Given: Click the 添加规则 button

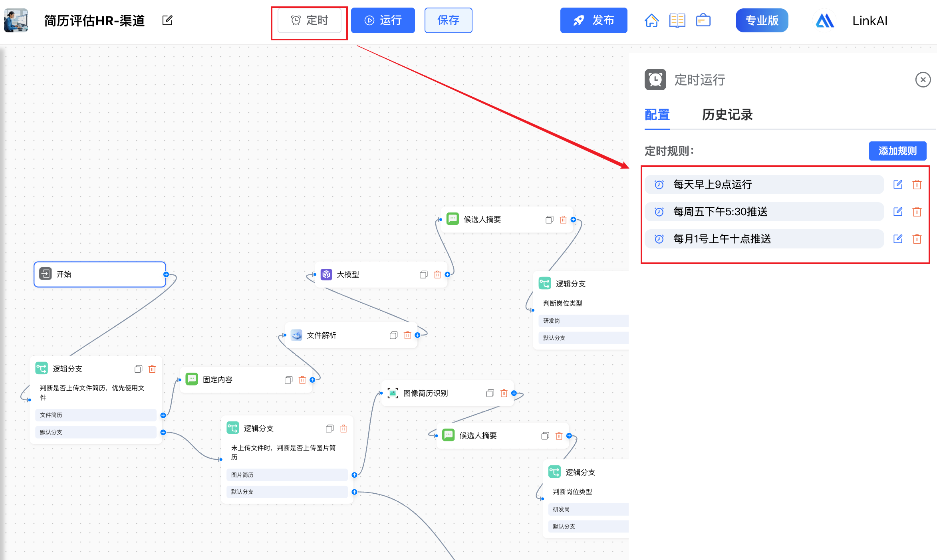Looking at the screenshot, I should 897,151.
